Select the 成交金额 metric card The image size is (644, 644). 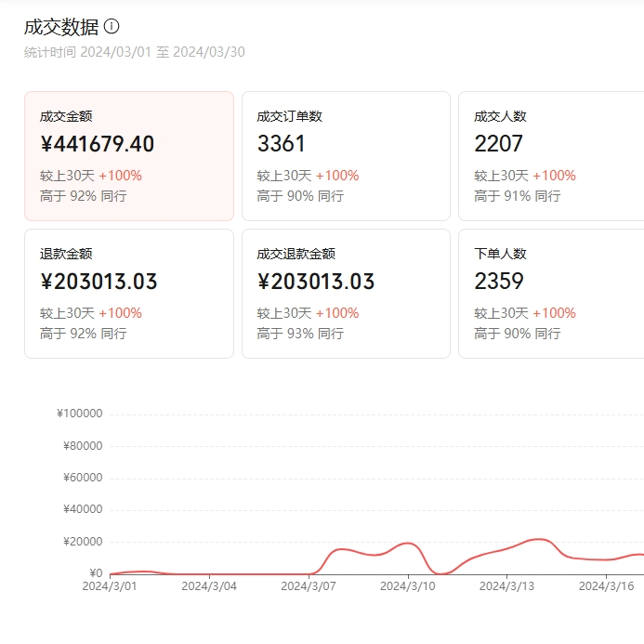129,155
